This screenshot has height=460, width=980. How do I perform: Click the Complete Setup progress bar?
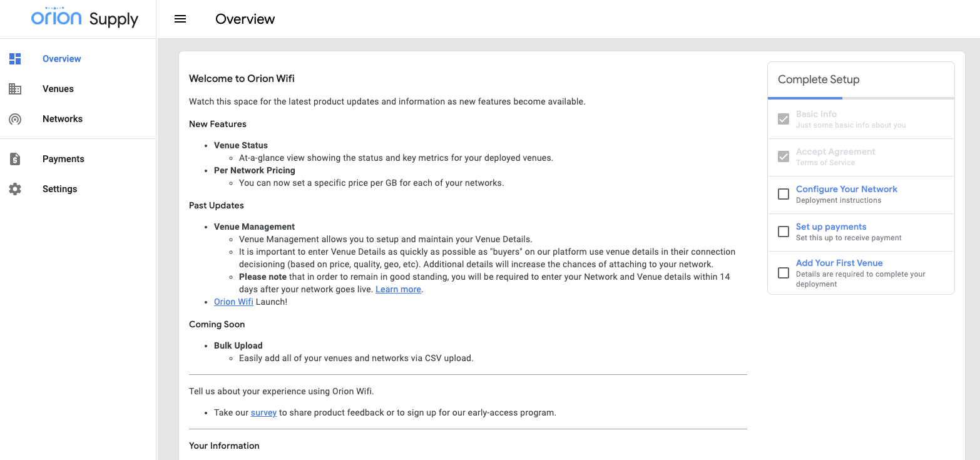860,98
